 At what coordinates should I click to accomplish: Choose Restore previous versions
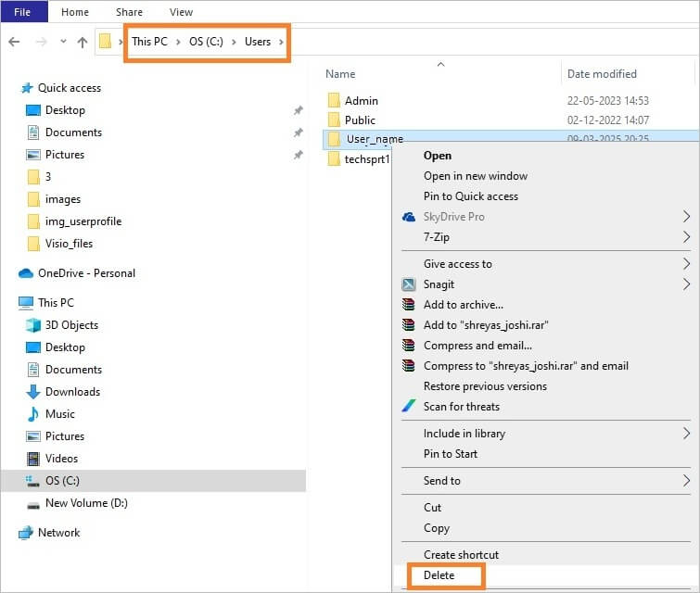(485, 386)
